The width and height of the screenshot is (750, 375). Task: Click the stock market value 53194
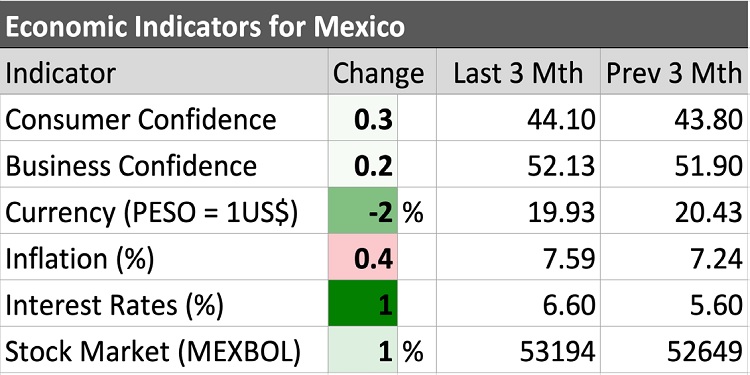(x=558, y=352)
